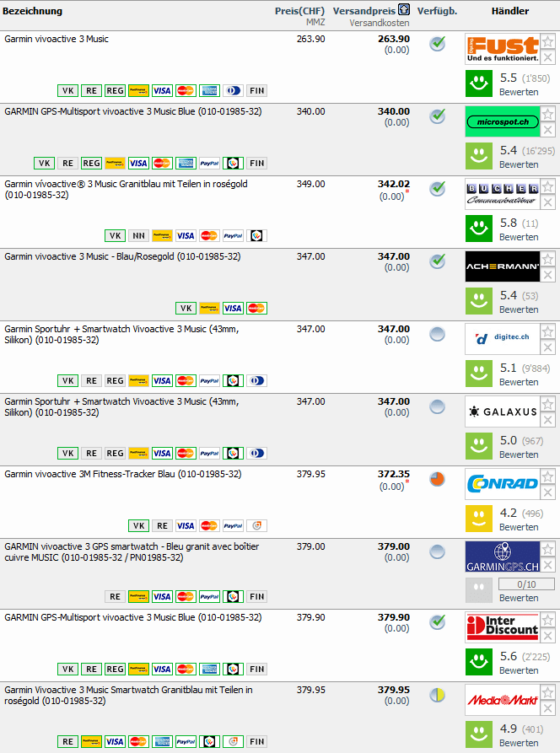Click the PayPal icon in the microspot.ch row
The image size is (560, 753).
click(210, 164)
